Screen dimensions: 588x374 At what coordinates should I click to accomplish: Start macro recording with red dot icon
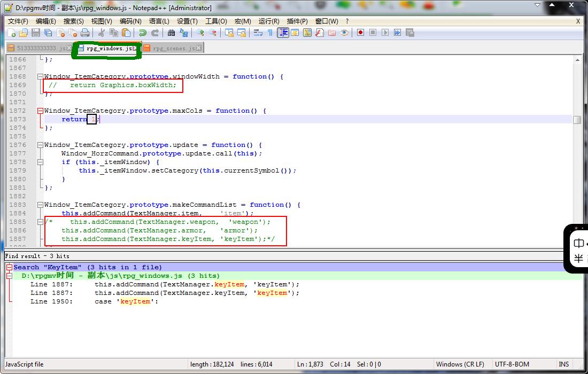click(360, 33)
